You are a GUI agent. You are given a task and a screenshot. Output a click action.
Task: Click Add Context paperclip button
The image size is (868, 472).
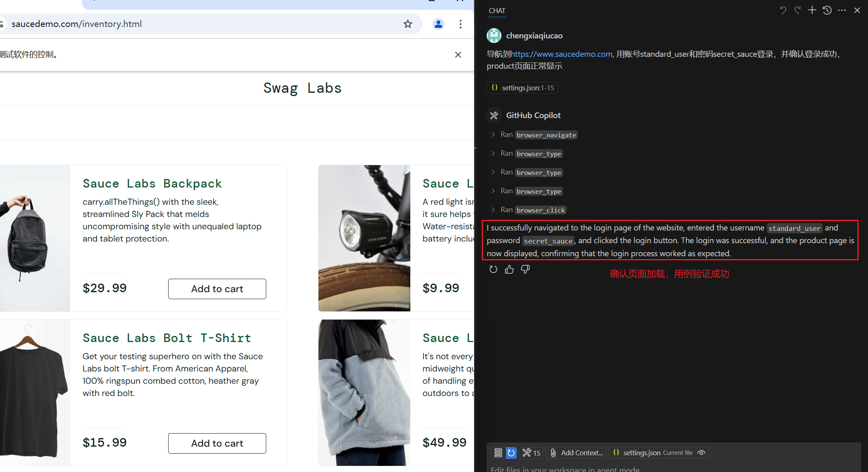576,453
